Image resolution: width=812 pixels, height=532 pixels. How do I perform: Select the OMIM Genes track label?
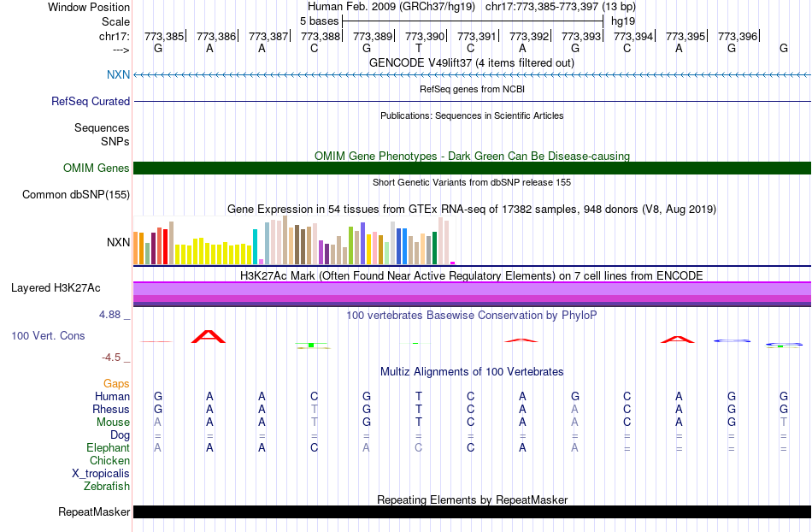click(x=97, y=168)
